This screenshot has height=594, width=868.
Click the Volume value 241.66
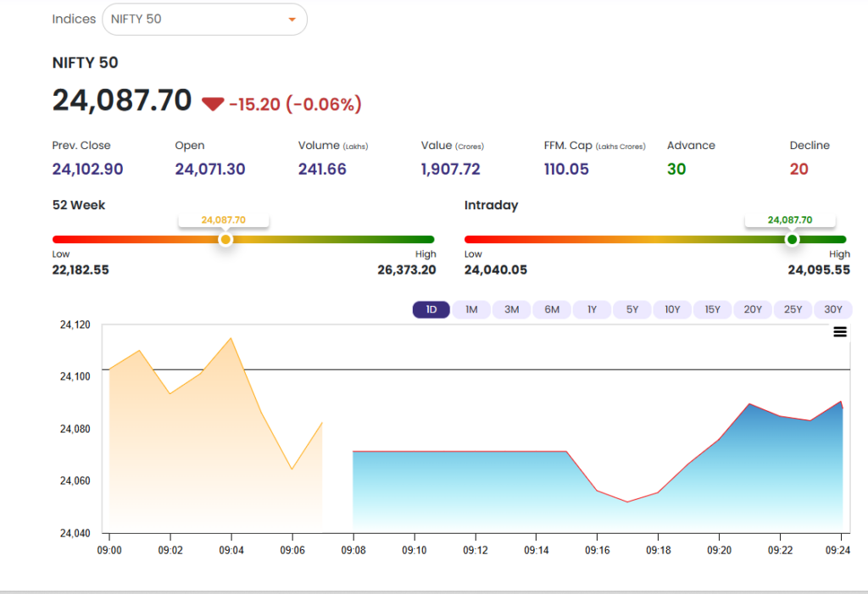point(322,169)
